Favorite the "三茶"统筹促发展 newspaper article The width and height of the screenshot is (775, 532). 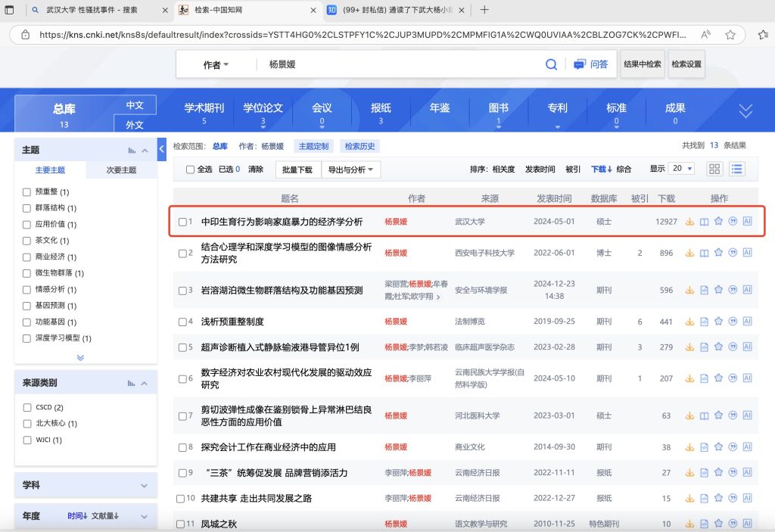(x=719, y=473)
